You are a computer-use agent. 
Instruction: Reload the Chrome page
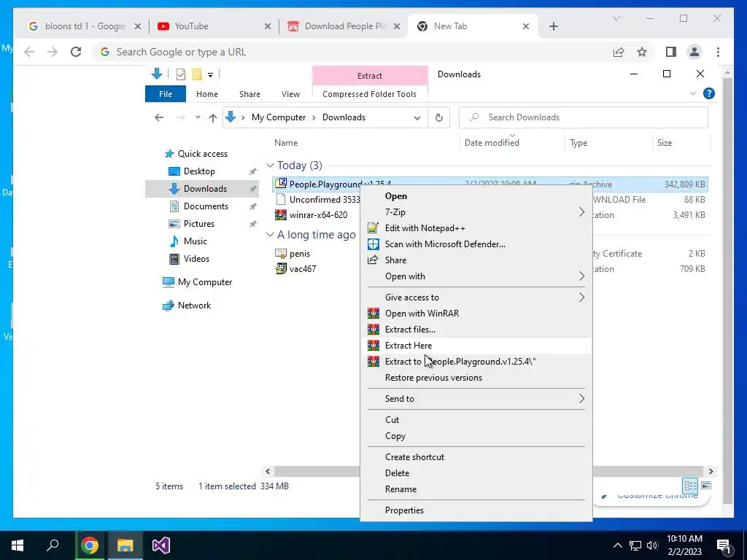click(76, 52)
